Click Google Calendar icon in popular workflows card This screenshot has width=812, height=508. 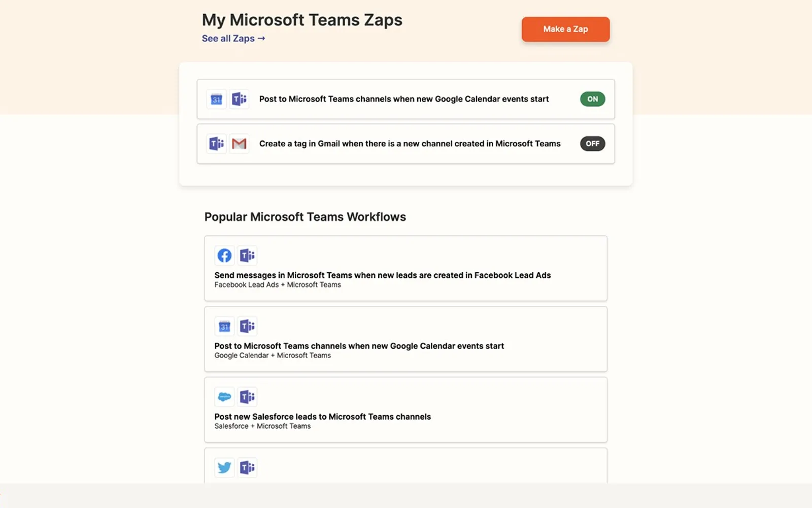pos(224,326)
